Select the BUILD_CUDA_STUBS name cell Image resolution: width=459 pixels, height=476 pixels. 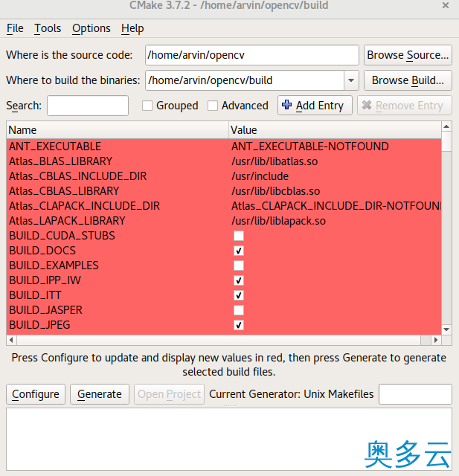[x=62, y=236]
